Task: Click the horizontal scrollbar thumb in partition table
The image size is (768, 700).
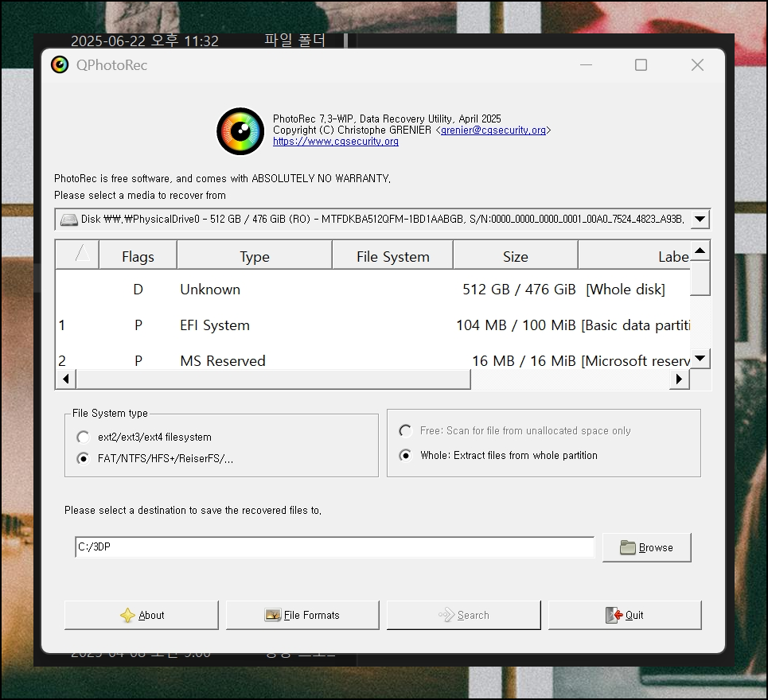Action: [x=273, y=379]
